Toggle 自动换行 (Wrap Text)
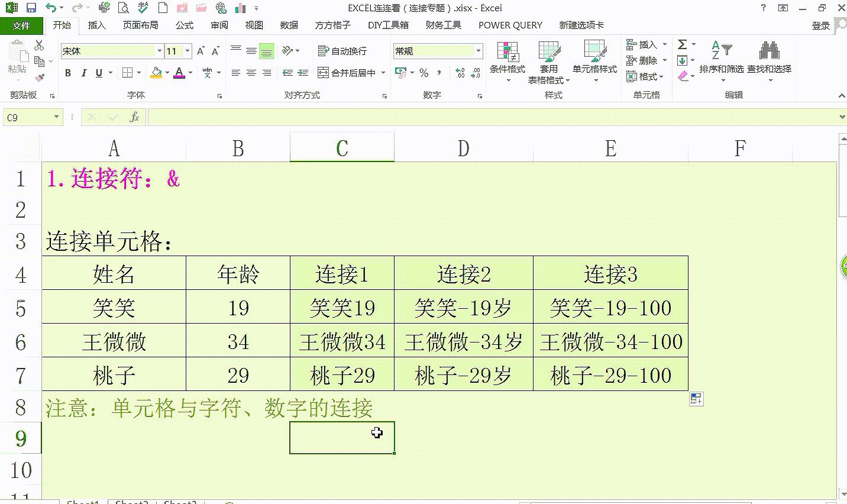The height and width of the screenshot is (504, 847). click(344, 51)
